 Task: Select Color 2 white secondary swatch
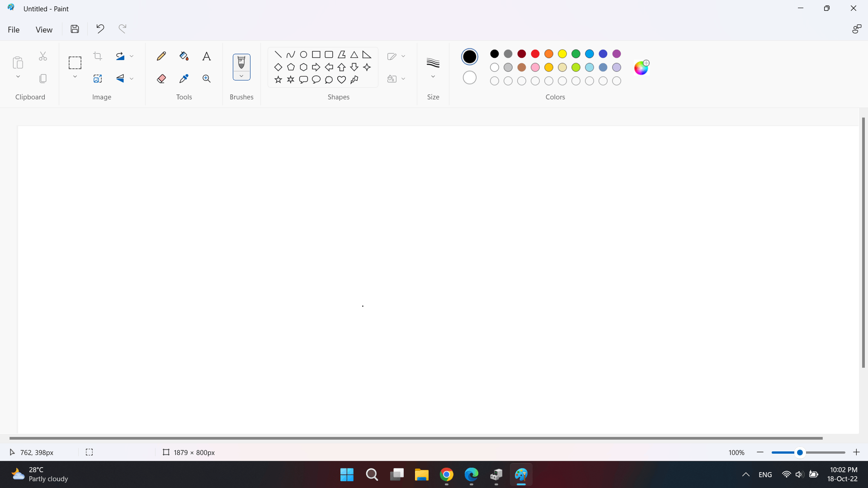[470, 78]
